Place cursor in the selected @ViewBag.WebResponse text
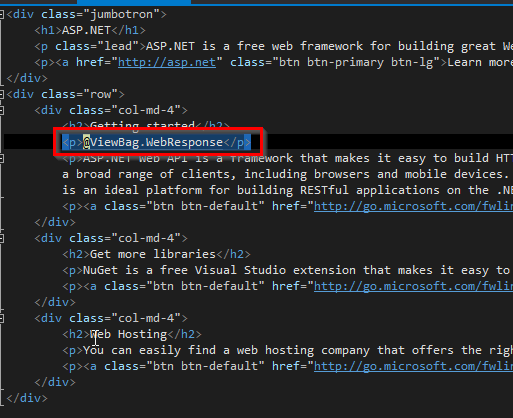The image size is (513, 418). 153,142
